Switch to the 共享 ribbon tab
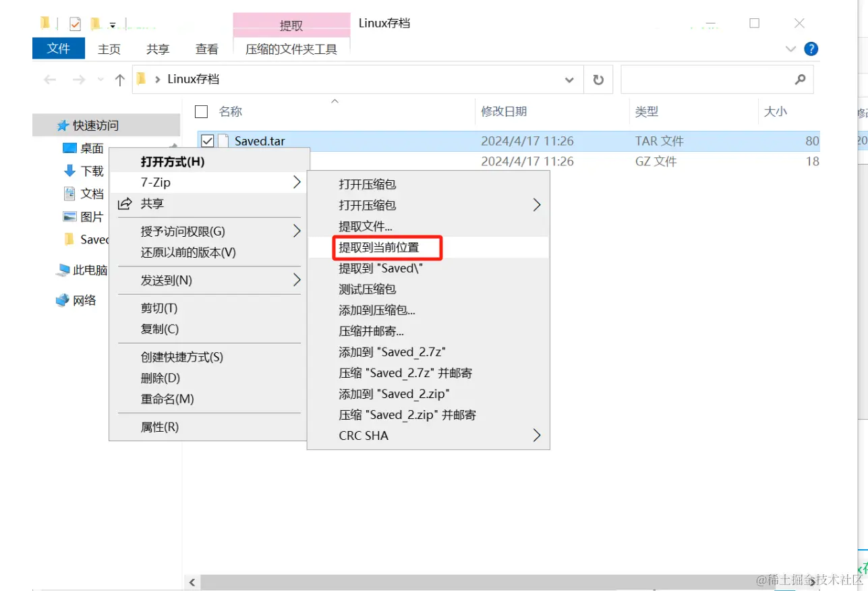This screenshot has height=591, width=868. (x=158, y=49)
